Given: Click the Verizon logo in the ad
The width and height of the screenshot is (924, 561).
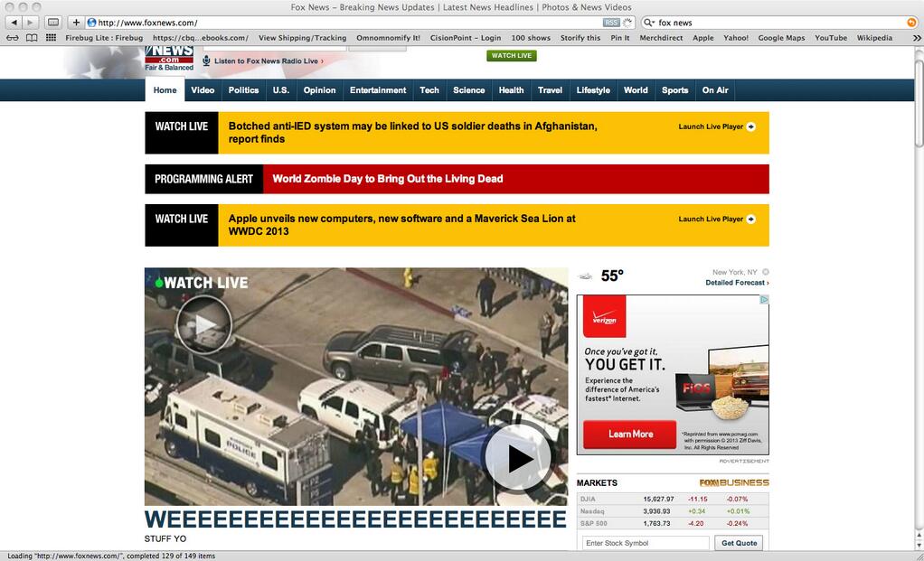Looking at the screenshot, I should 605,316.
